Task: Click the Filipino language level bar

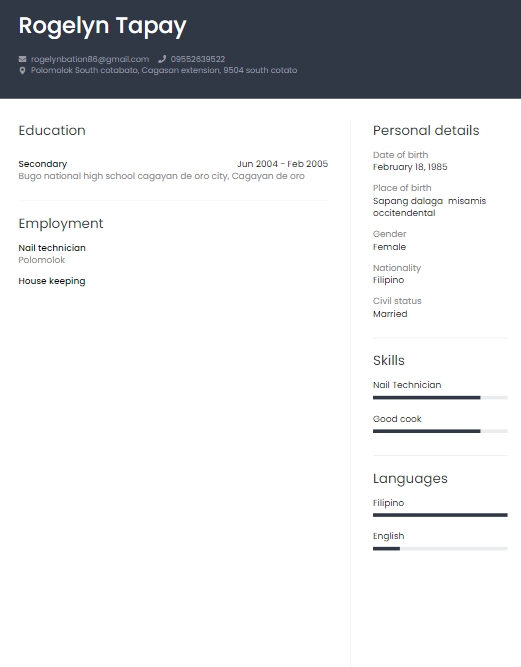Action: [x=440, y=515]
